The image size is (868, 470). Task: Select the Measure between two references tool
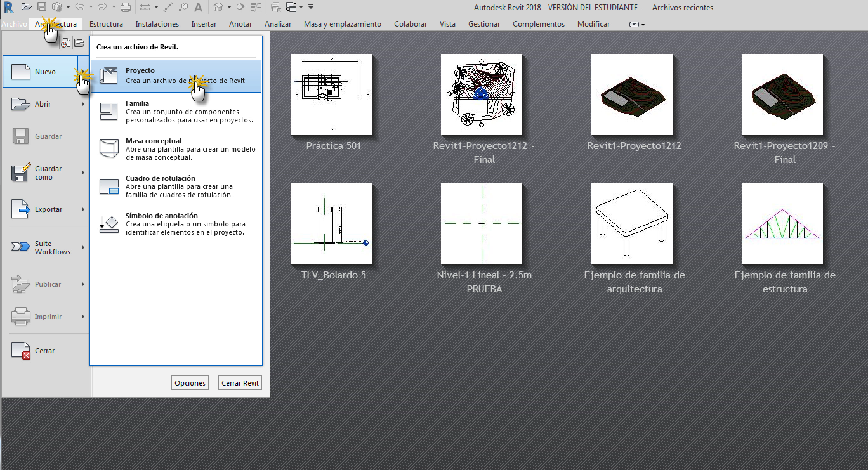tap(145, 7)
